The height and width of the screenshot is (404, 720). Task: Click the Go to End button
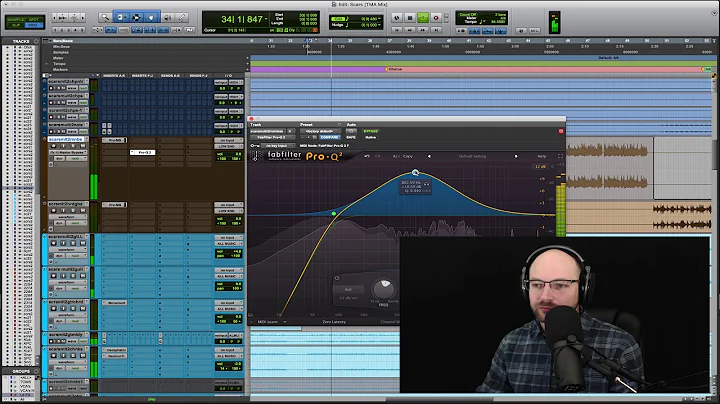(436, 30)
